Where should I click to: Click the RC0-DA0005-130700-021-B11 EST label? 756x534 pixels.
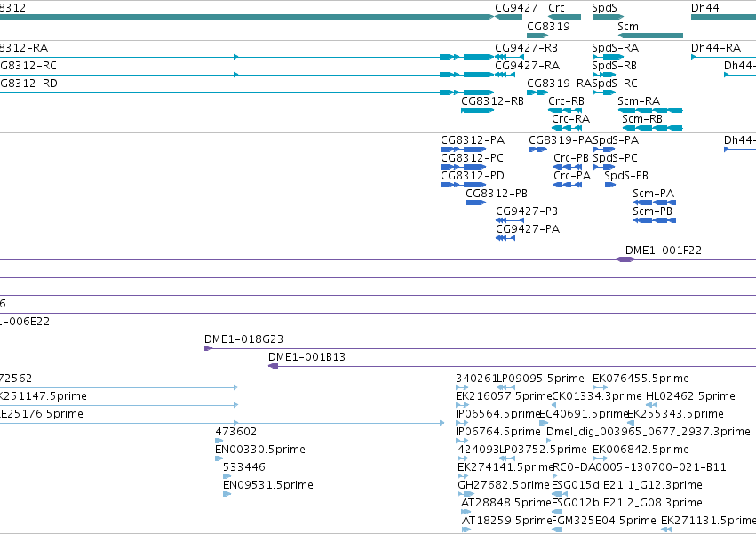tap(640, 467)
